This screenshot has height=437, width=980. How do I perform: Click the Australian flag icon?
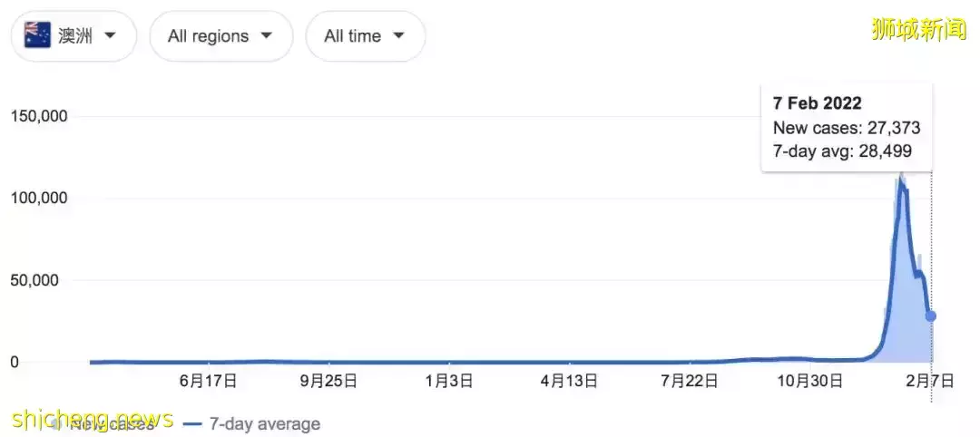coord(37,35)
